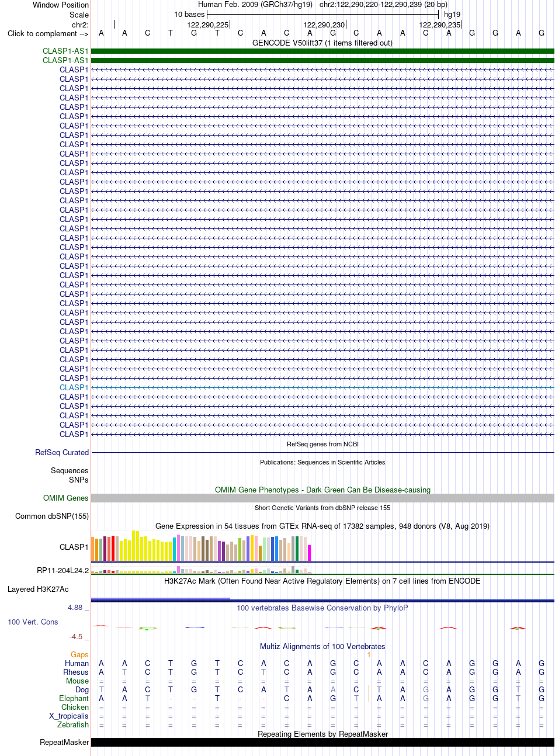
Task: Select the Chicken alignment row label
Action: (75, 708)
